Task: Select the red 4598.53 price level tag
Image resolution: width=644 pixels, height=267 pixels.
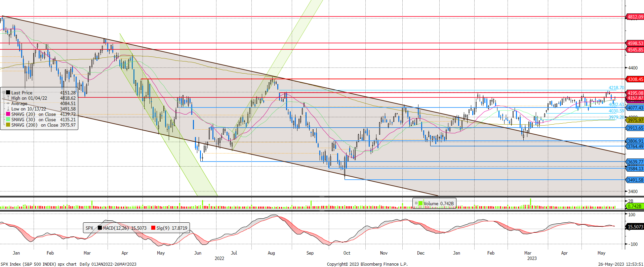Action: click(635, 43)
